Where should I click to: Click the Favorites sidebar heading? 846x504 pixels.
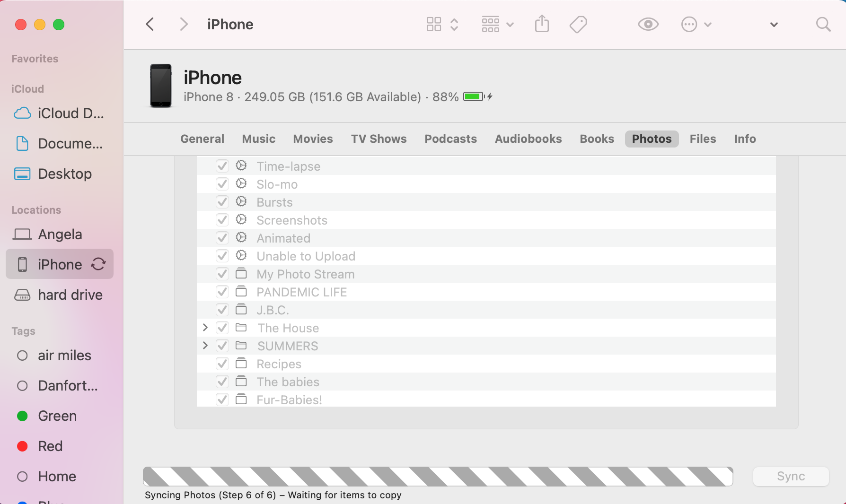[x=35, y=59]
